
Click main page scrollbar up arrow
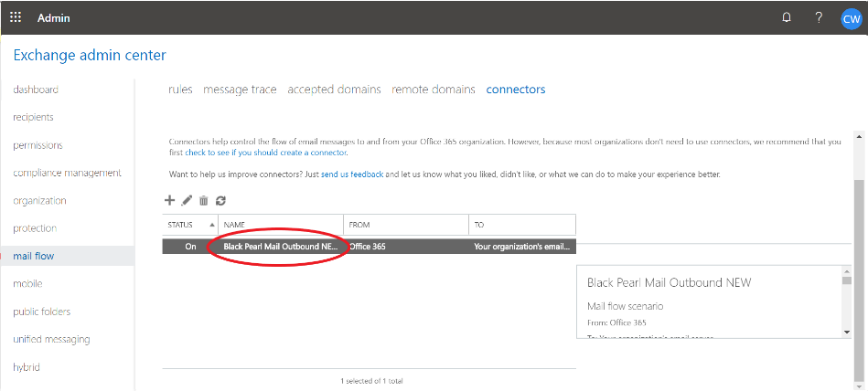pos(859,136)
